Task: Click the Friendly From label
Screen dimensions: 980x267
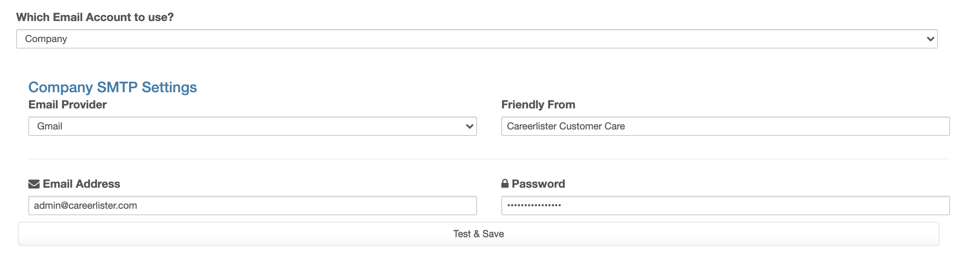Action: pyautogui.click(x=538, y=105)
